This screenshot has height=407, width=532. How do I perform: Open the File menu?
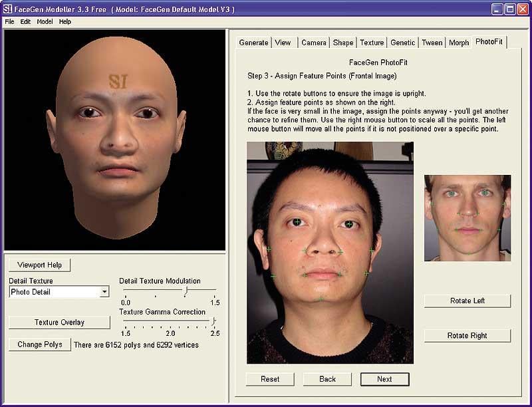[x=9, y=22]
